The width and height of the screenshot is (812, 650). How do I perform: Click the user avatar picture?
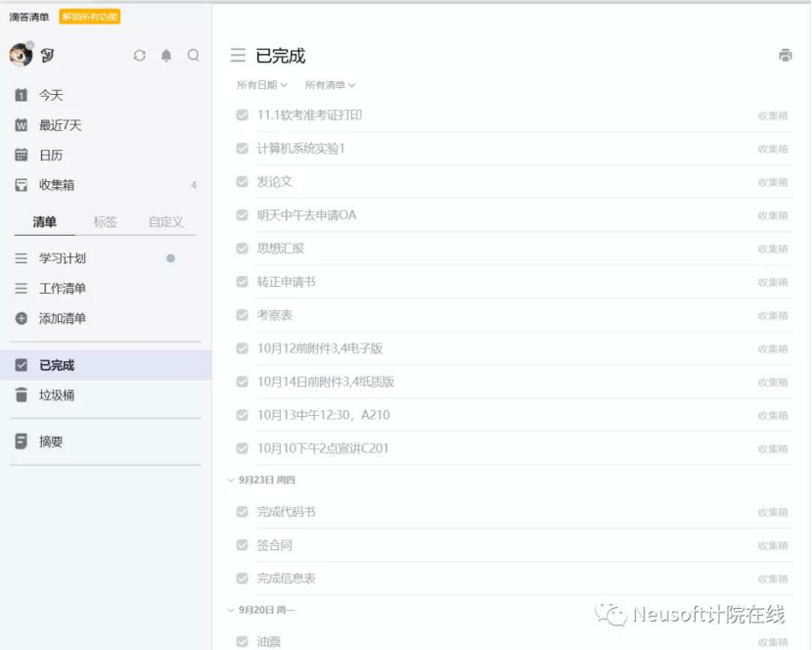tap(21, 55)
